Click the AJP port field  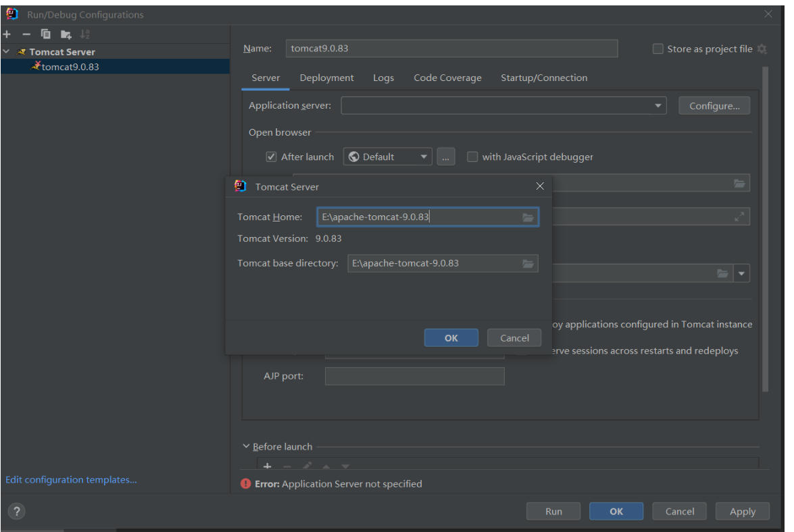pyautogui.click(x=415, y=376)
